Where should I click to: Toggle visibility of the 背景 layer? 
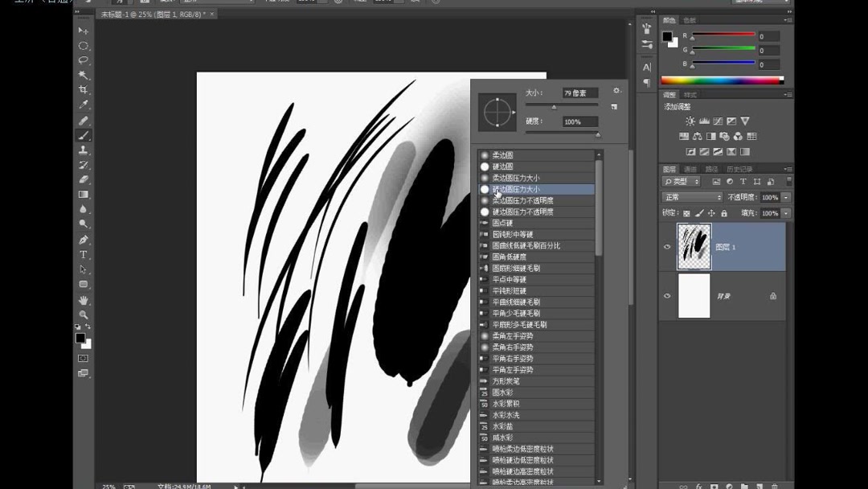667,295
